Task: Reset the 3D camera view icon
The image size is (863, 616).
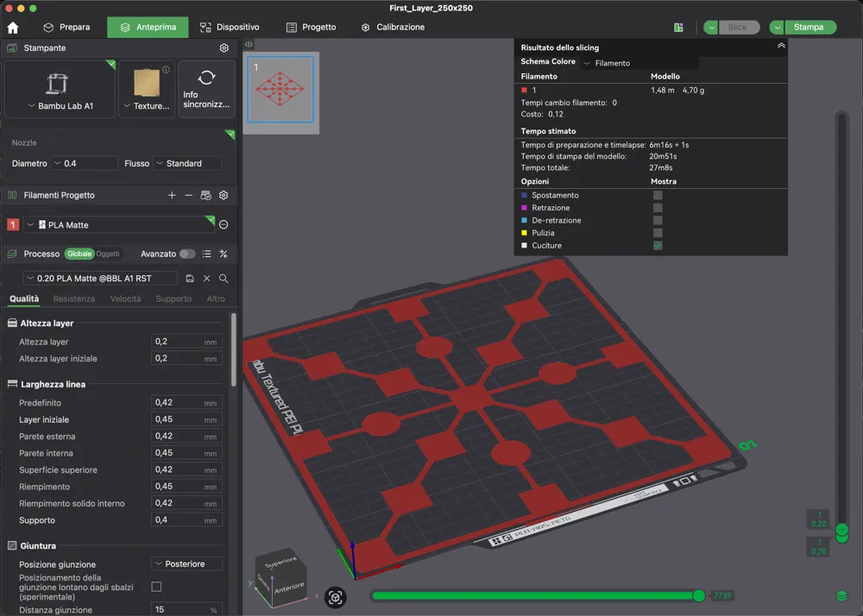Action: tap(335, 597)
